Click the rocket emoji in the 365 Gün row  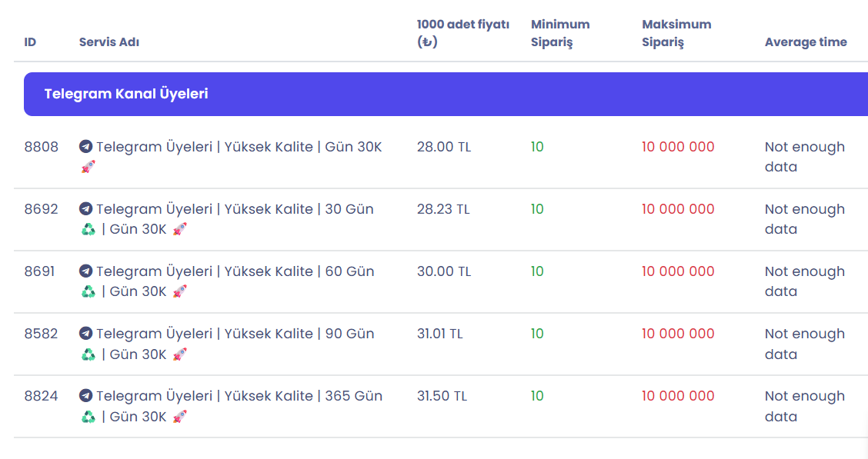click(x=179, y=417)
